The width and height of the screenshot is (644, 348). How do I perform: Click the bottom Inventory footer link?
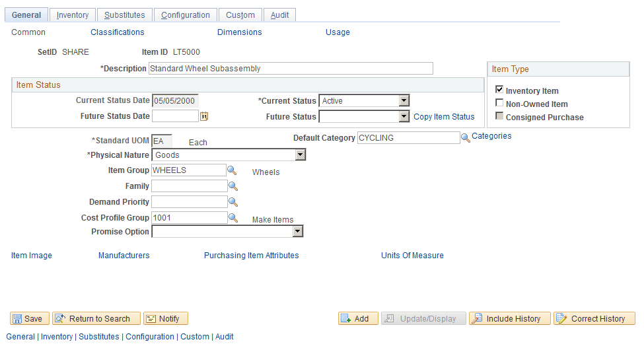coord(57,337)
